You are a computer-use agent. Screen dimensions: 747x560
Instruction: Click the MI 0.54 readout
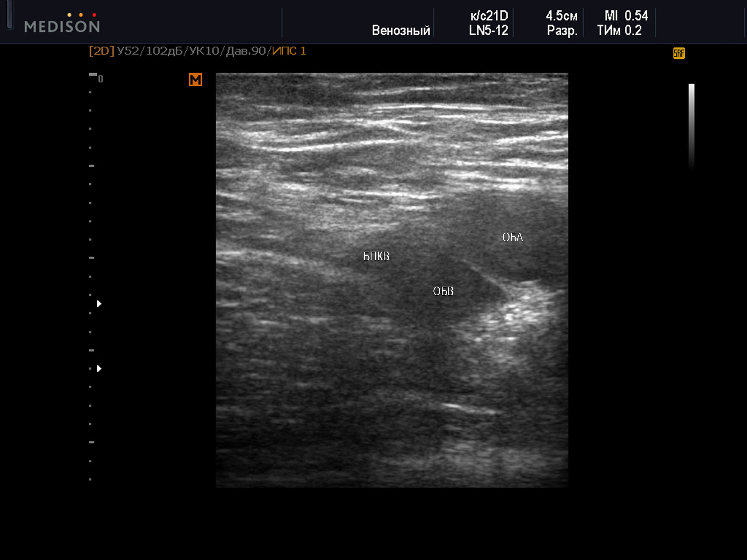[626, 16]
